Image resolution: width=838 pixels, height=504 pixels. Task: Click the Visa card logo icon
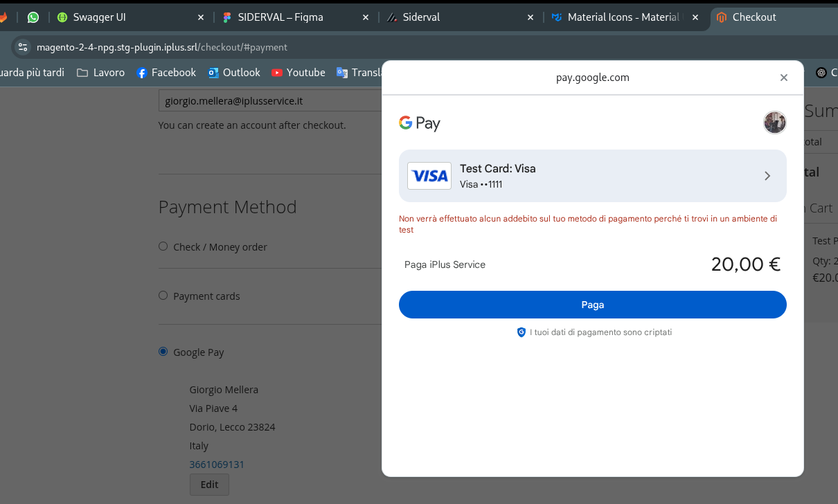tap(429, 176)
